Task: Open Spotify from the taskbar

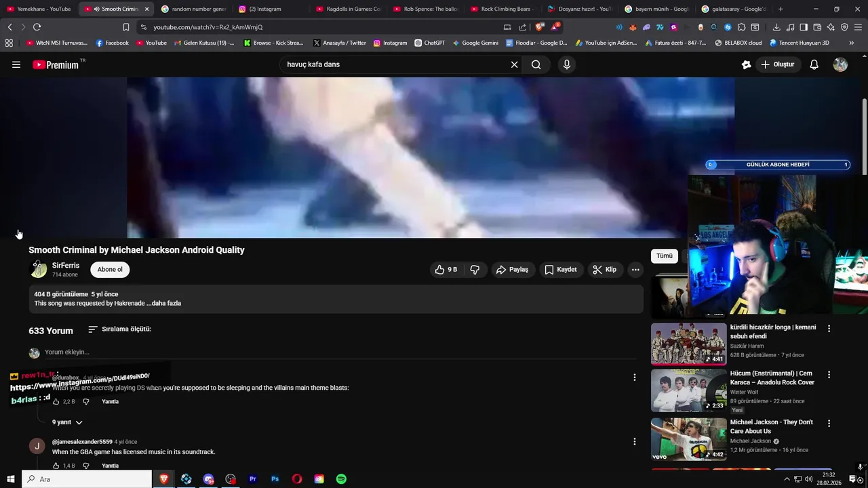Action: coord(341,479)
